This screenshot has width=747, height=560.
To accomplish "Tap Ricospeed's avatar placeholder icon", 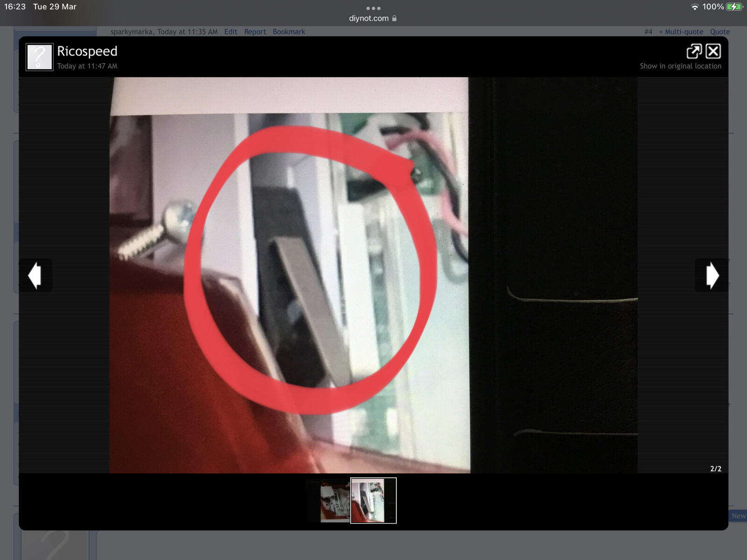I will coord(39,57).
